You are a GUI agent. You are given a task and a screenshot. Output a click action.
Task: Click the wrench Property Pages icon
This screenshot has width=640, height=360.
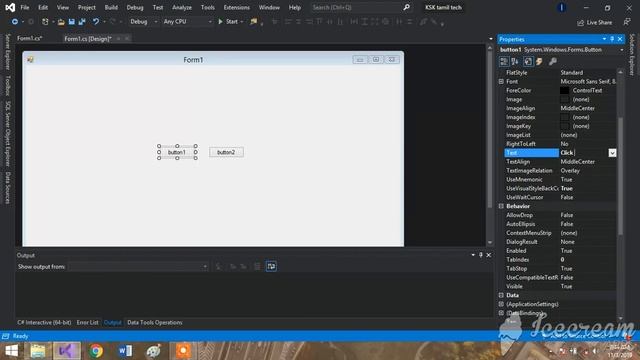553,61
